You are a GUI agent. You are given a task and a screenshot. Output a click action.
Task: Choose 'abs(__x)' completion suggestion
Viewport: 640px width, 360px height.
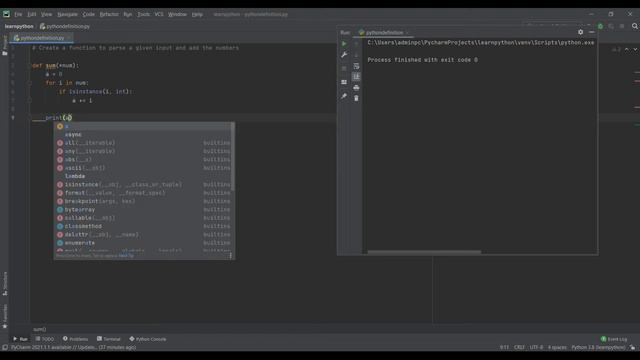pyautogui.click(x=143, y=160)
